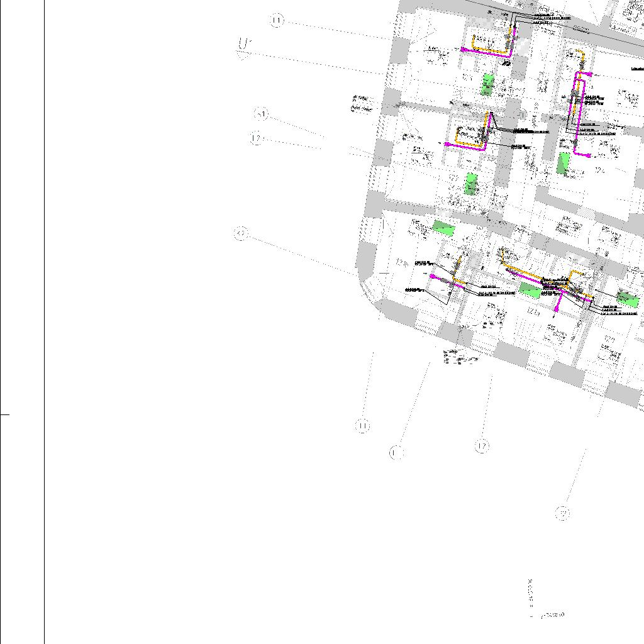
Task: Select the magenta pipe end pointing down near 12.5
Action: pyautogui.click(x=557, y=309)
